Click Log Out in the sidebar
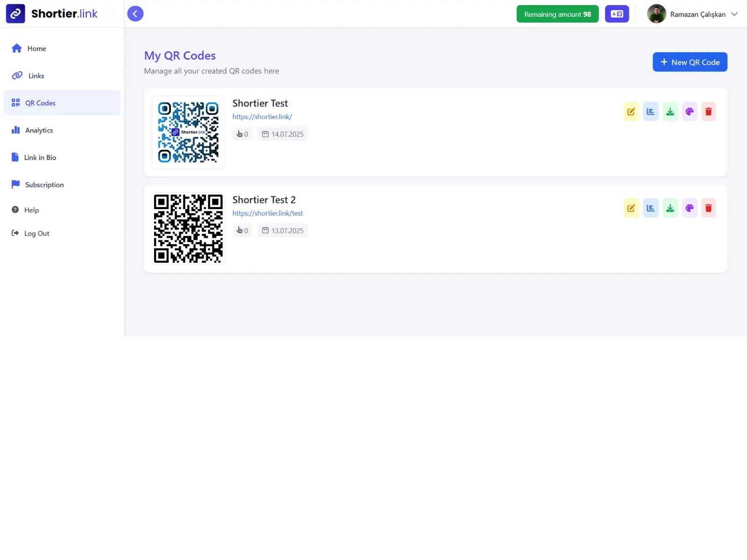This screenshot has width=747, height=560. click(62, 233)
